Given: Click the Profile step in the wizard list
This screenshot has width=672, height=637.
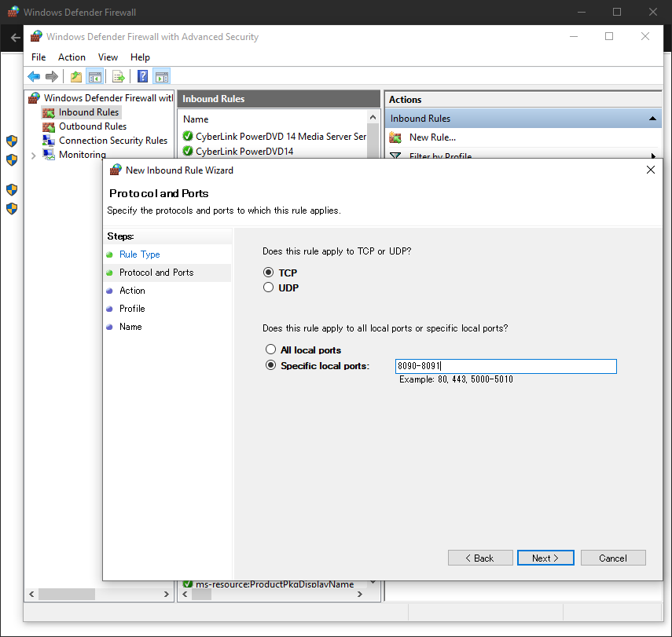Looking at the screenshot, I should 132,309.
